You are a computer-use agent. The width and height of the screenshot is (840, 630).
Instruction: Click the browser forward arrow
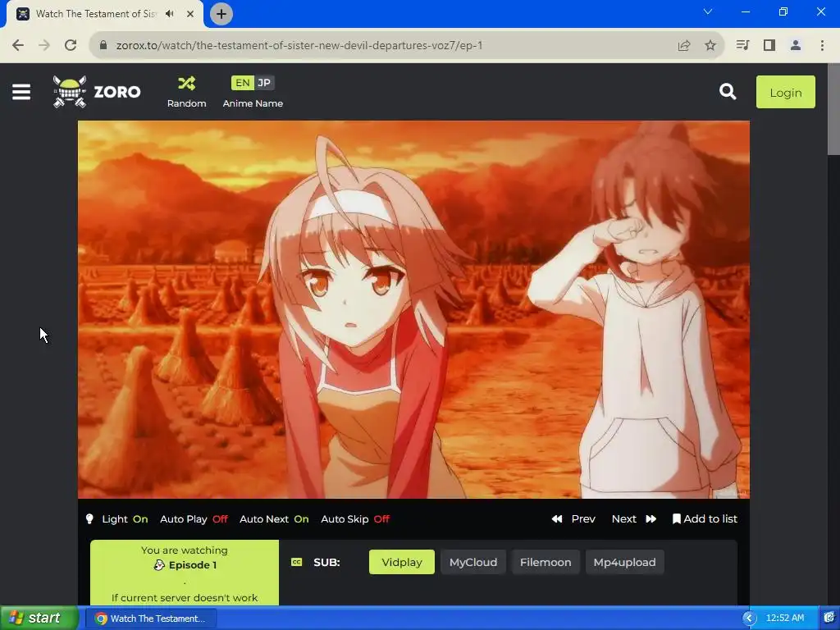point(44,46)
